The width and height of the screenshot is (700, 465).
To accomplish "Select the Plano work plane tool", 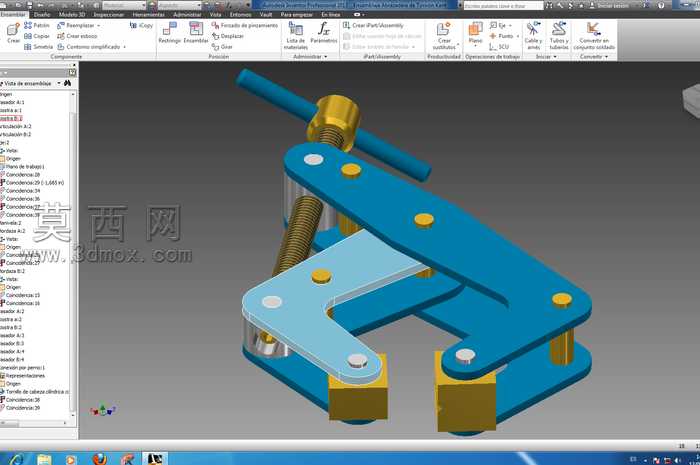I will [x=475, y=33].
